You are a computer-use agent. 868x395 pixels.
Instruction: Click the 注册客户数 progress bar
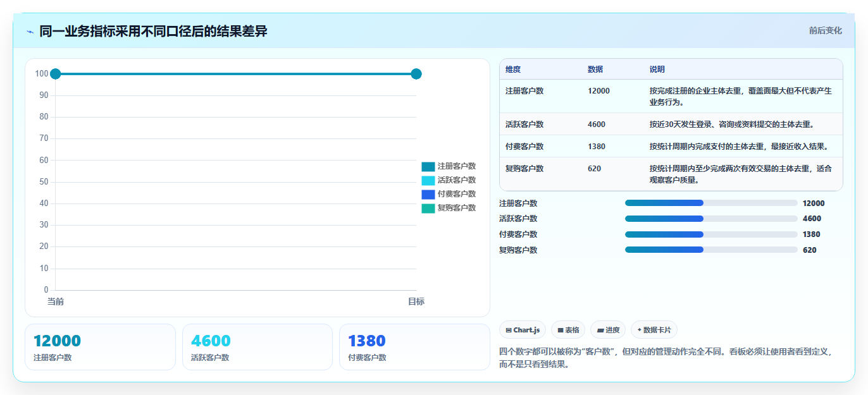click(x=711, y=203)
